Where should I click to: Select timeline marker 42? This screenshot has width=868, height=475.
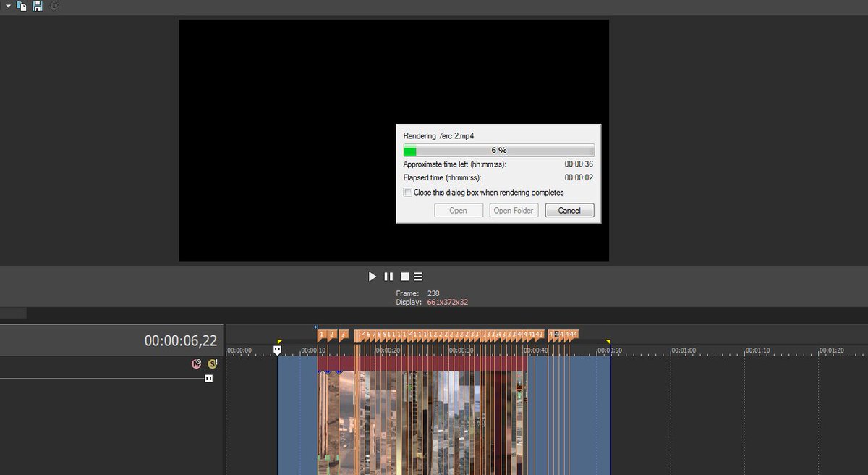coord(539,335)
